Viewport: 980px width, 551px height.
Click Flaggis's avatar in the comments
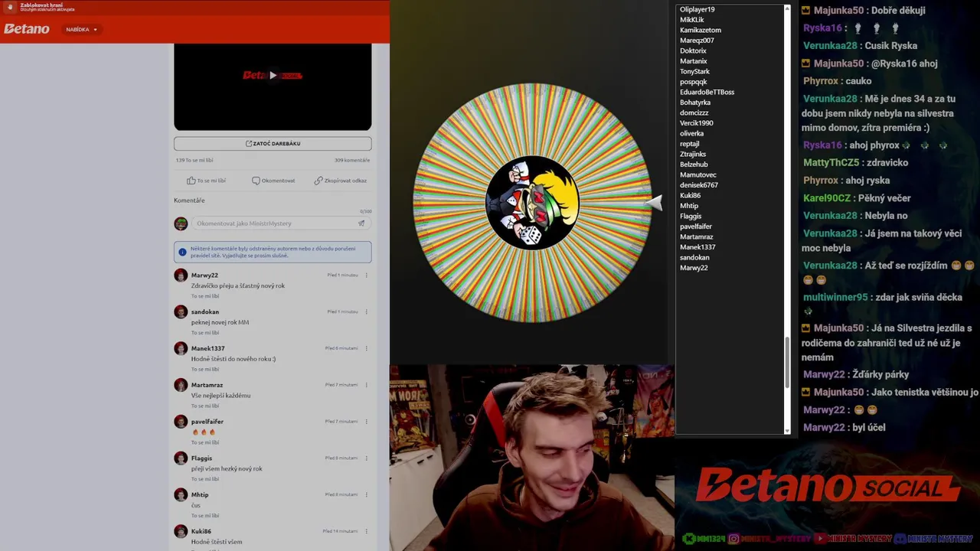(181, 458)
